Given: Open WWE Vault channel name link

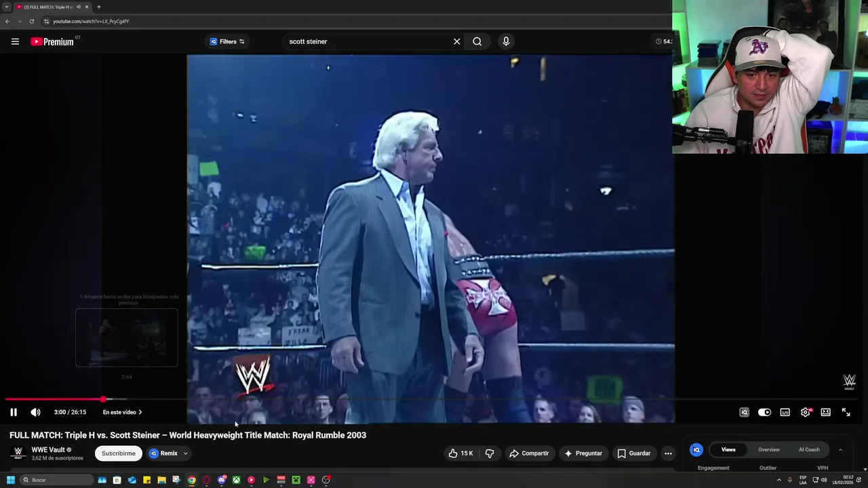Looking at the screenshot, I should coord(48,450).
